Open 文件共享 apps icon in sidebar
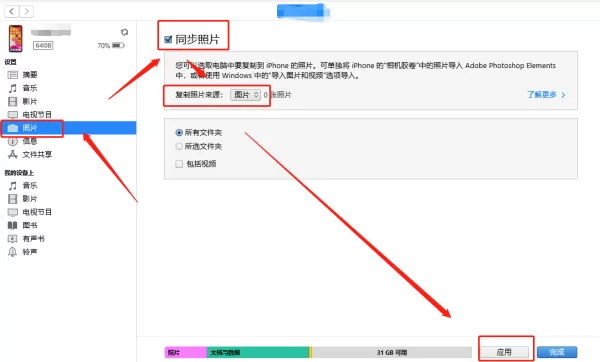Viewport: 600px width, 362px height. tap(13, 155)
